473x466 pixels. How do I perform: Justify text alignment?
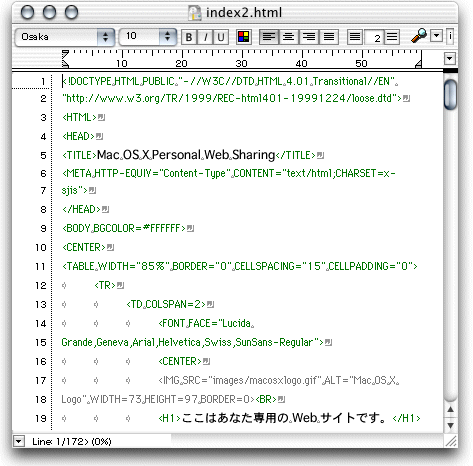329,37
